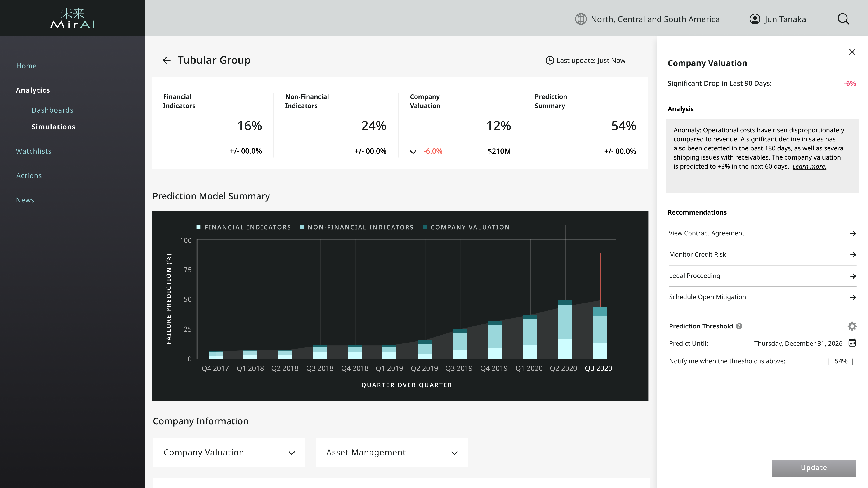Open Watchlists in the sidebar

point(34,151)
